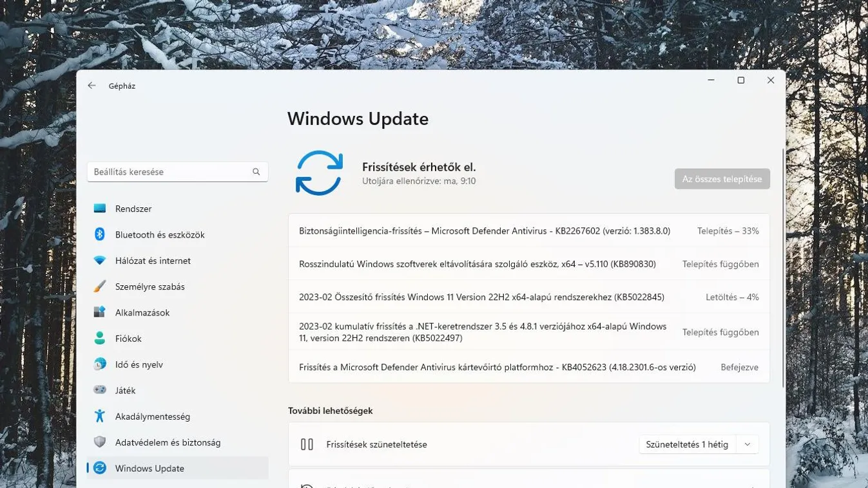Open Szüneteltetés 1 hétig dropdown
Screen dimensions: 868x488
[x=699, y=444]
